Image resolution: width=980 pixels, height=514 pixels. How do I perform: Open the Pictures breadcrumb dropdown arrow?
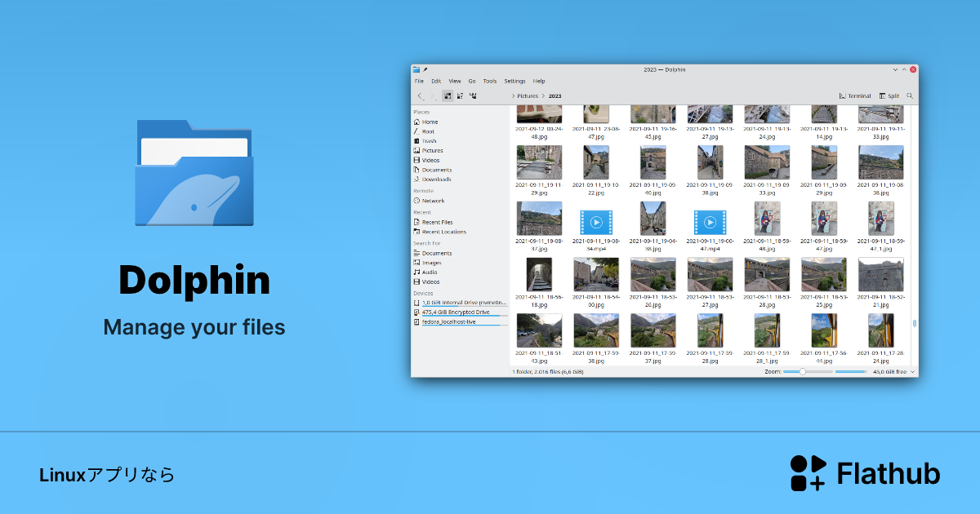click(x=544, y=95)
